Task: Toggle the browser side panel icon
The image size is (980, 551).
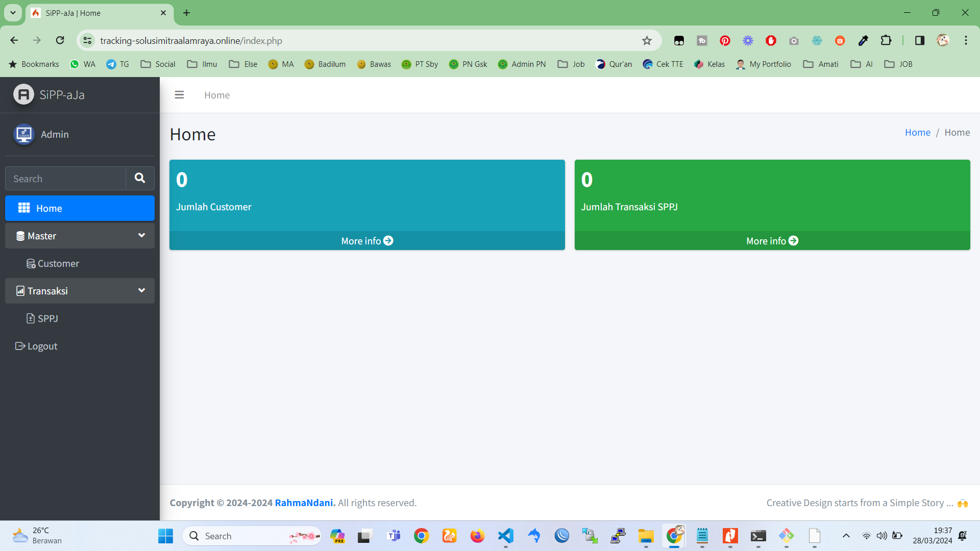Action: 920,40
